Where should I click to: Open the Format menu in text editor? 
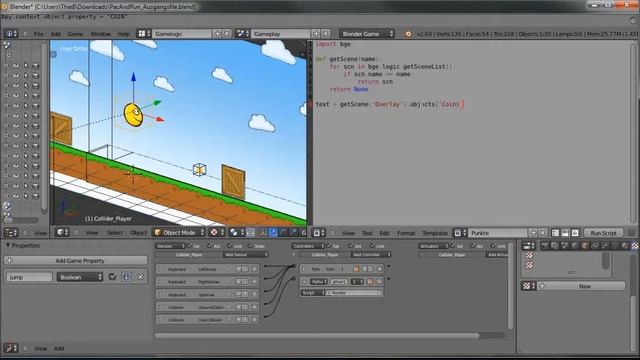406,233
